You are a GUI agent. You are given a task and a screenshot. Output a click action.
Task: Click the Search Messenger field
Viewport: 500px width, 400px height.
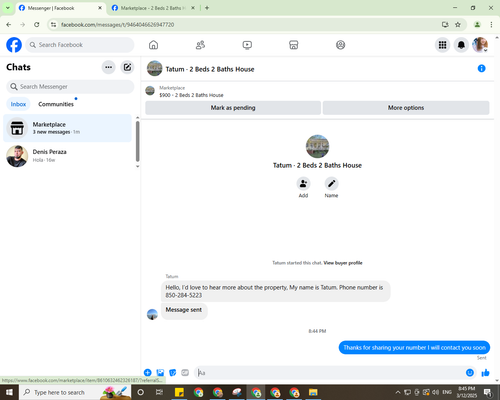pos(70,87)
